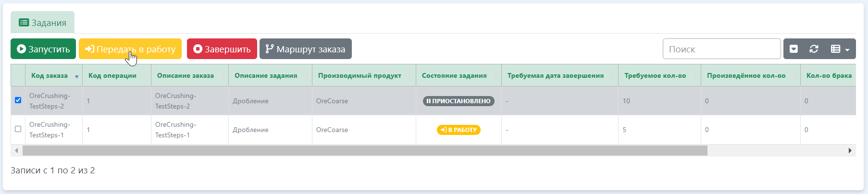Screen dimensions: 868x194
Task: Click the scroll-right arrow of the table
Action: click(x=850, y=151)
